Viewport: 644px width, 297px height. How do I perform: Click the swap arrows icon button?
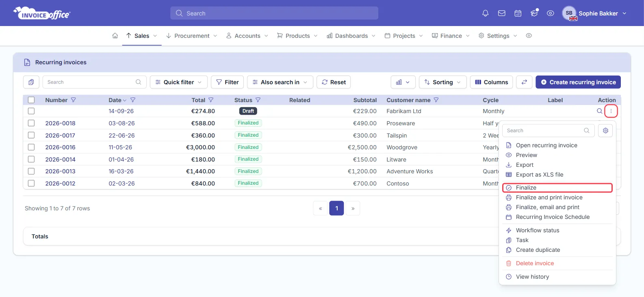(524, 82)
